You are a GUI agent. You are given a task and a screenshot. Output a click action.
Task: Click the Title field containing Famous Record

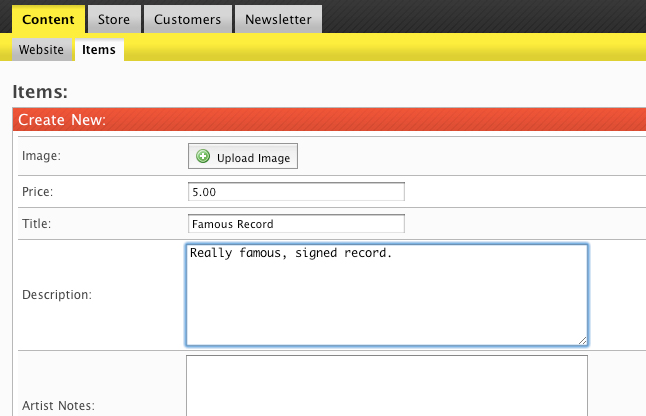296,224
